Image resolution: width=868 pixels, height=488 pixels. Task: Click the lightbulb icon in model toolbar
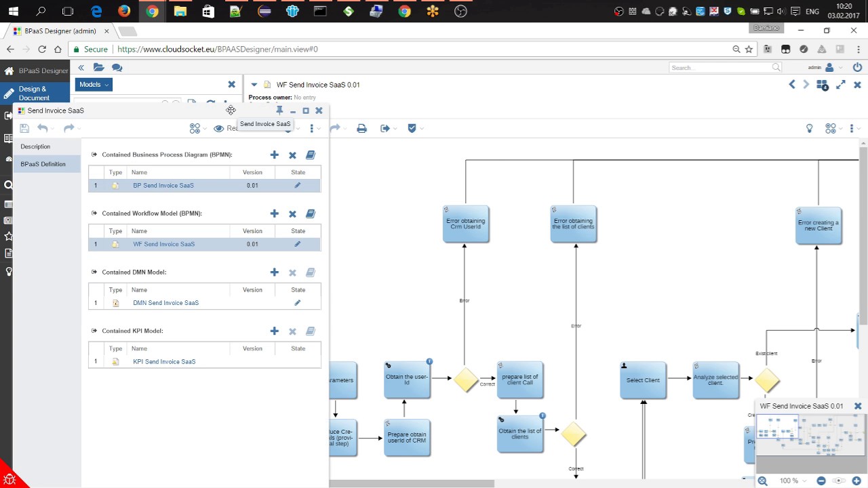click(809, 128)
